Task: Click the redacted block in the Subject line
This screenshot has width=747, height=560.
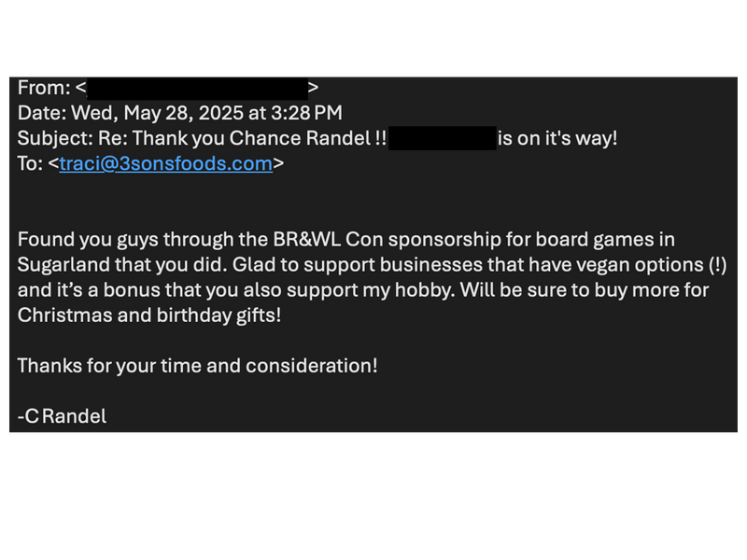Action: (442, 139)
